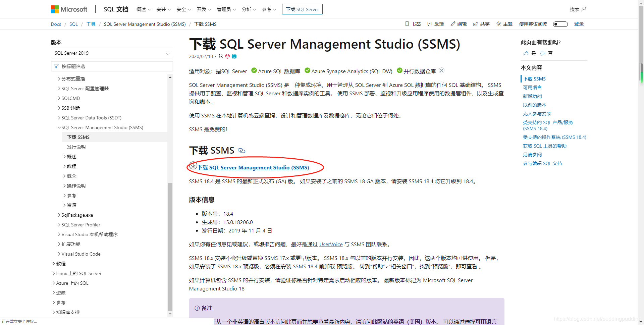644x325 pixels.
Task: Dismiss the applies-to x icon after 并行数据仓库
Action: (442, 70)
